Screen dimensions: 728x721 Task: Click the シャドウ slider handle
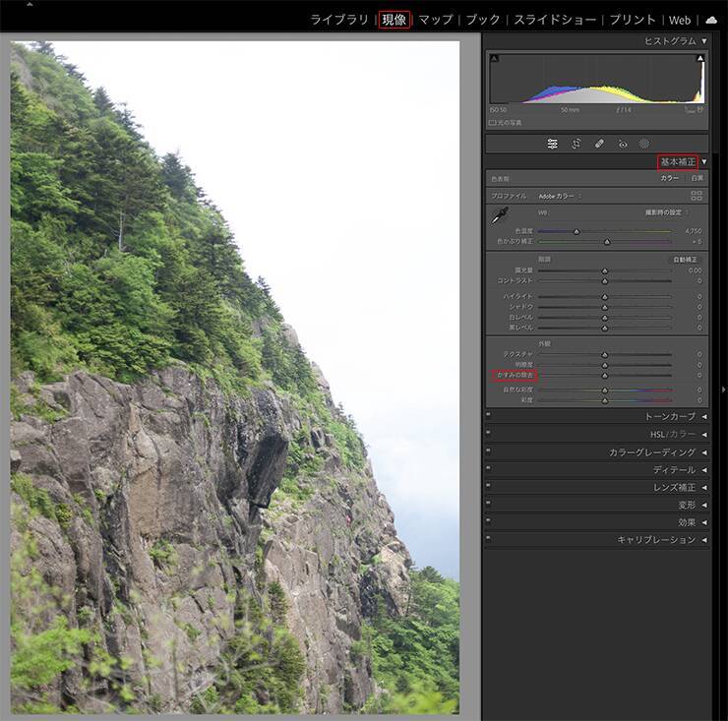[604, 307]
